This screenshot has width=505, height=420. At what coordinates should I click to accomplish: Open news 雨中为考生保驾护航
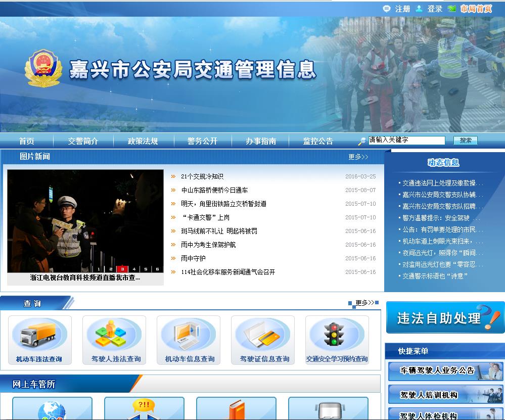pyautogui.click(x=208, y=245)
